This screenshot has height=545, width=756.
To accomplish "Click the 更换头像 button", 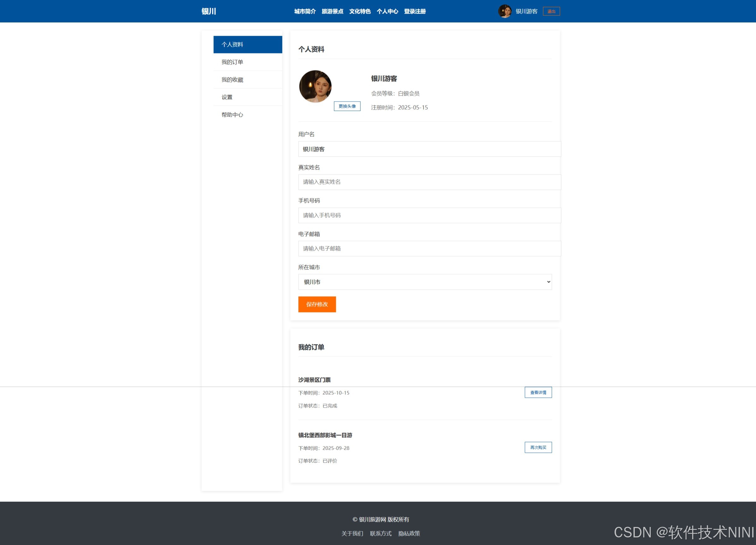I will pyautogui.click(x=347, y=106).
